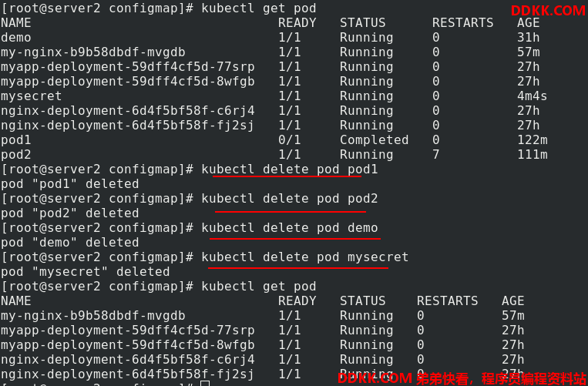This screenshot has height=386, width=588.
Task: Click the 'kubectl delete pod demo' command
Action: pos(290,228)
